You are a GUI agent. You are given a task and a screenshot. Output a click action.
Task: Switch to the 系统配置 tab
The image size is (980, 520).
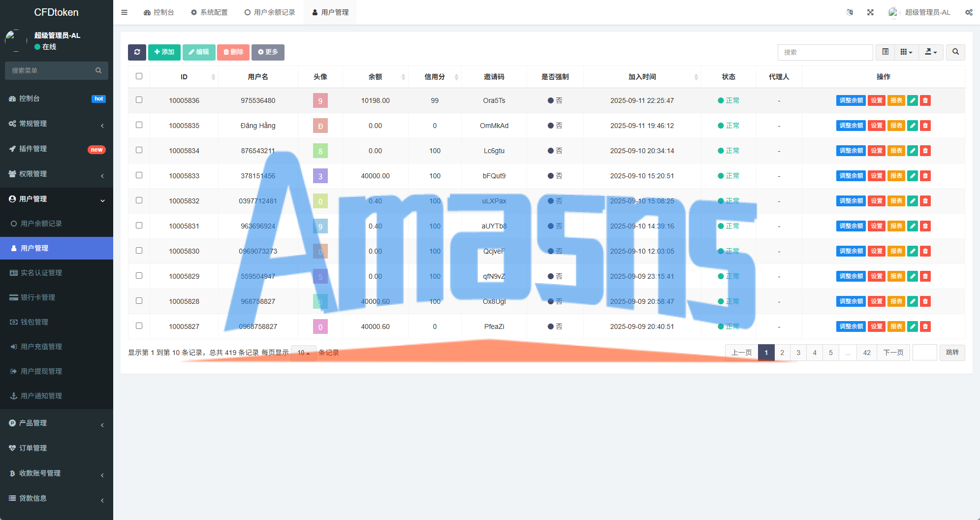coord(209,12)
